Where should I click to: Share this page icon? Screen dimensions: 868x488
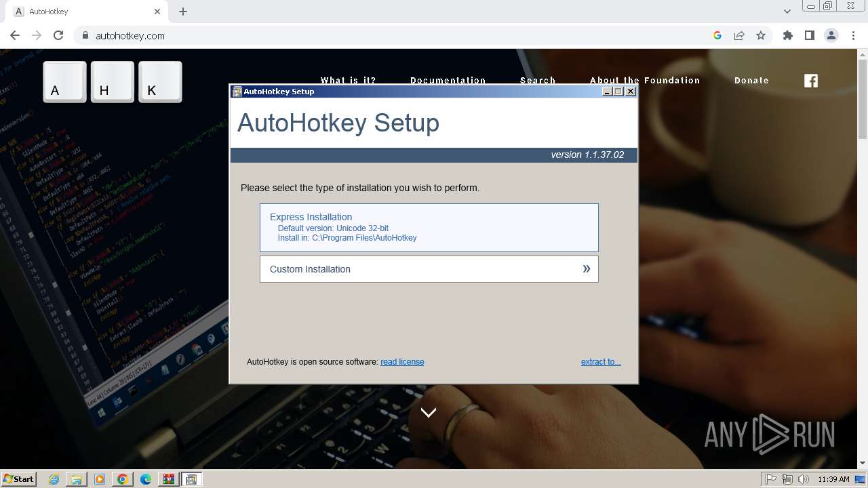[739, 35]
